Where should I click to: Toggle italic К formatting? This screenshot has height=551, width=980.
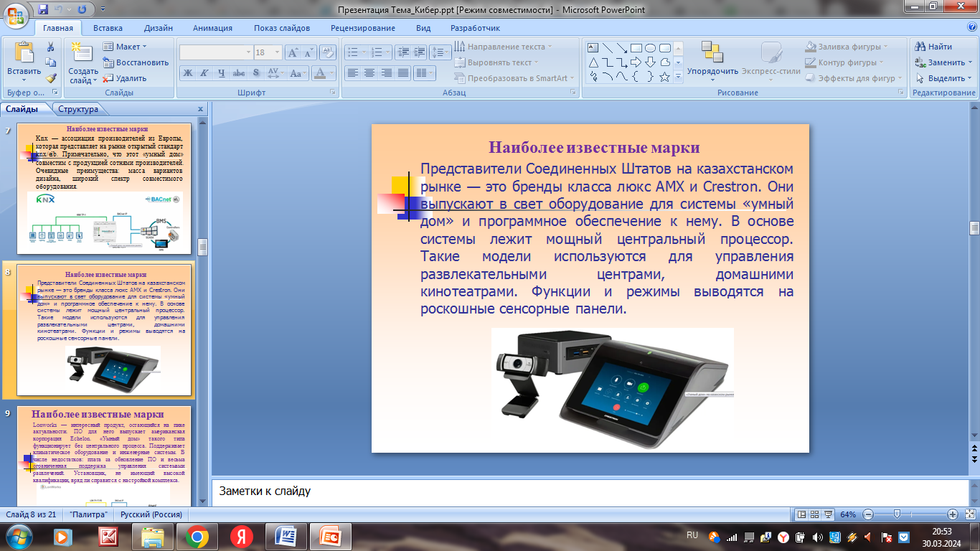(x=204, y=73)
